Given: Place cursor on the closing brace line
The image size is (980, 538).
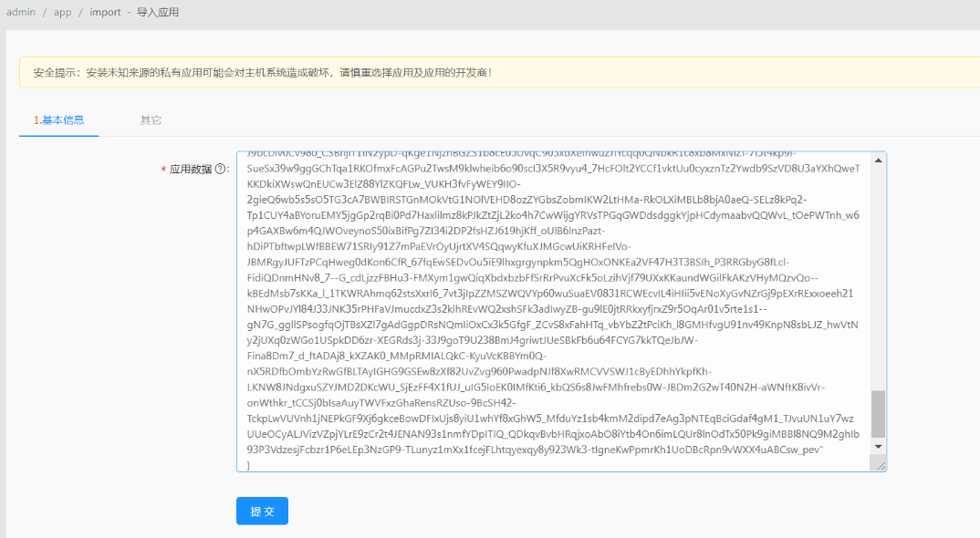Looking at the screenshot, I should [x=249, y=466].
